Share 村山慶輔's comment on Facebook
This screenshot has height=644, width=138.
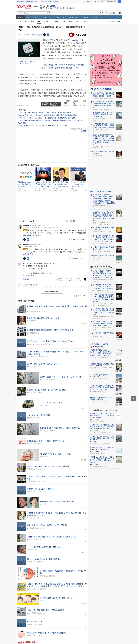pyautogui.click(x=28, y=239)
